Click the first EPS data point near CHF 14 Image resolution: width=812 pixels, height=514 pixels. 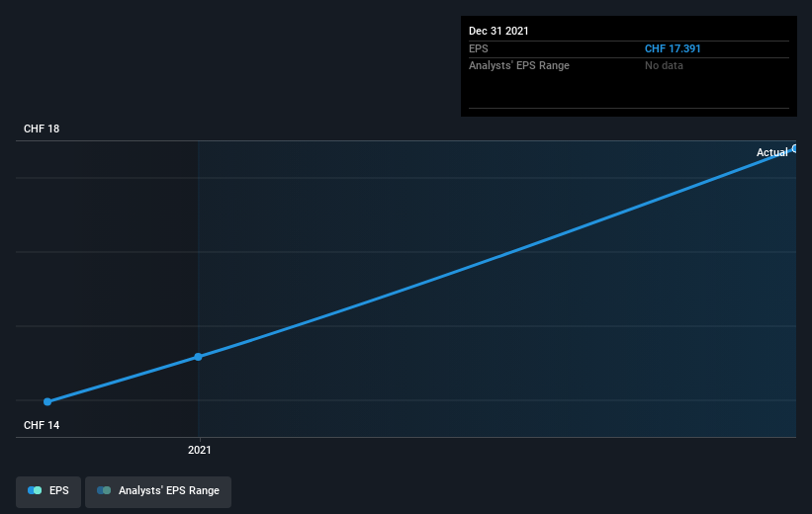47,401
